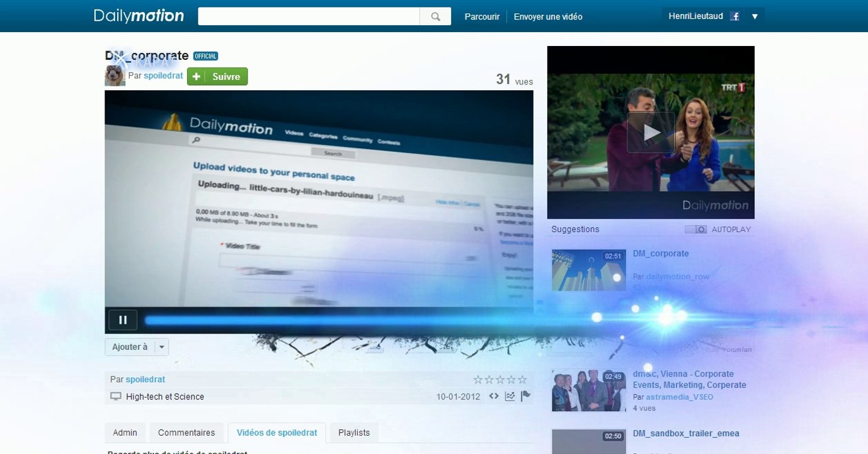Viewport: 868px width, 454px height.
Task: Open DM_corporate suggestion thumbnail
Action: pyautogui.click(x=589, y=270)
